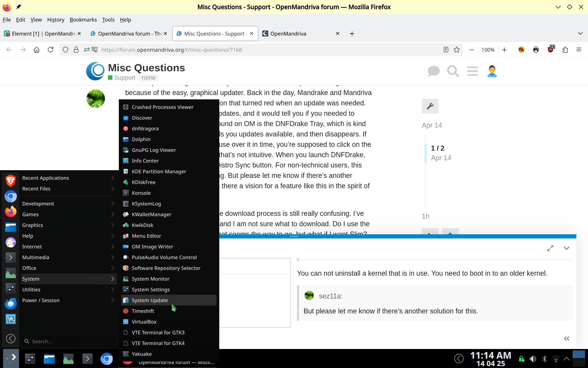Open user profile avatar menu
Screen dimensions: 588x368
pyautogui.click(x=492, y=71)
